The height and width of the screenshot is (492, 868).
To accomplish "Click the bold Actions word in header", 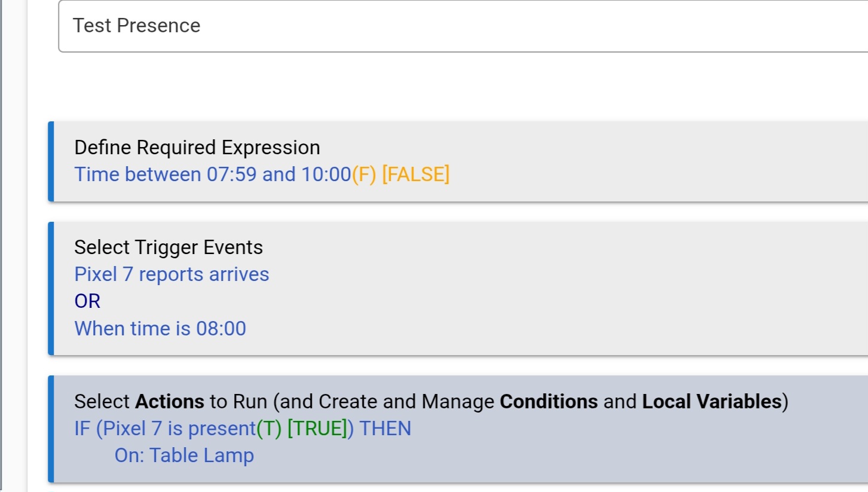I will [x=170, y=402].
